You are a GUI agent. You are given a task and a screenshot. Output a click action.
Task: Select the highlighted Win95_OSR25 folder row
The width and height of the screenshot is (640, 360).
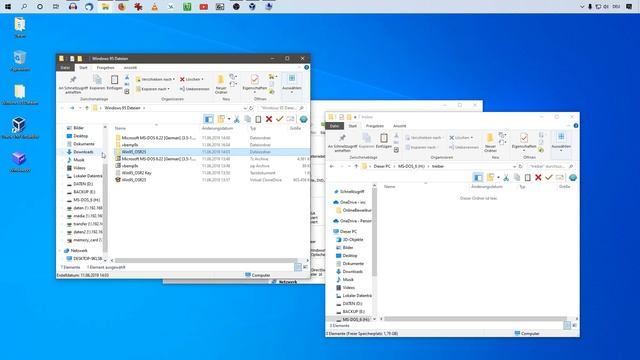[211, 152]
